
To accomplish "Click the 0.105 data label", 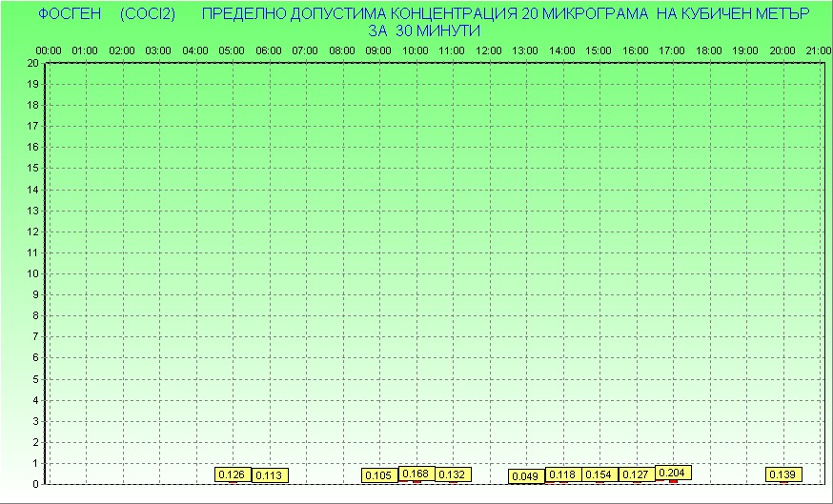I will point(379,475).
